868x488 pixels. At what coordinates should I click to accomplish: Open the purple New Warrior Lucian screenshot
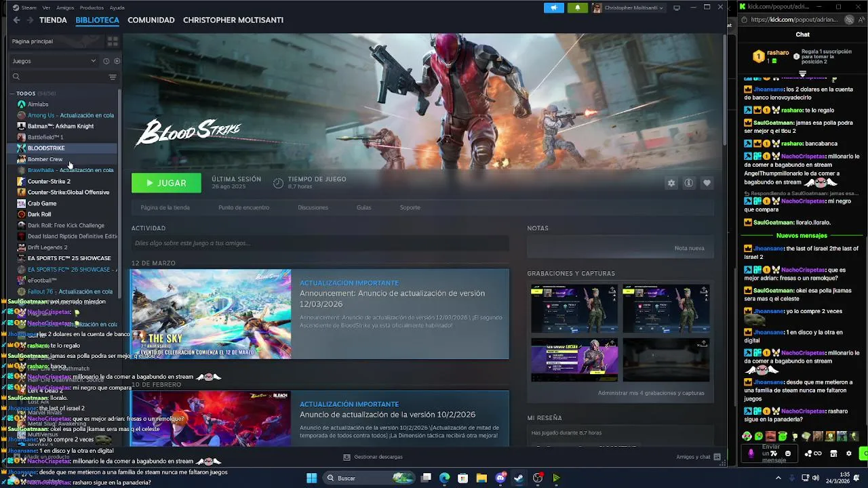[x=574, y=360]
